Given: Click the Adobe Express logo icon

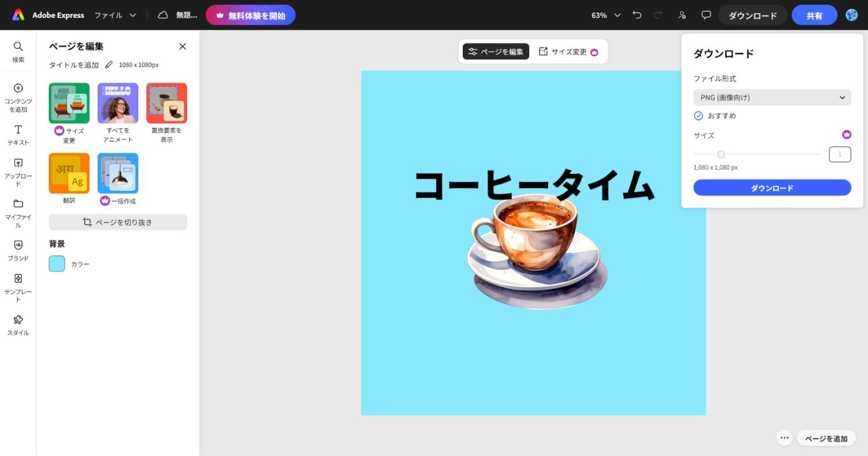Looking at the screenshot, I should point(18,15).
